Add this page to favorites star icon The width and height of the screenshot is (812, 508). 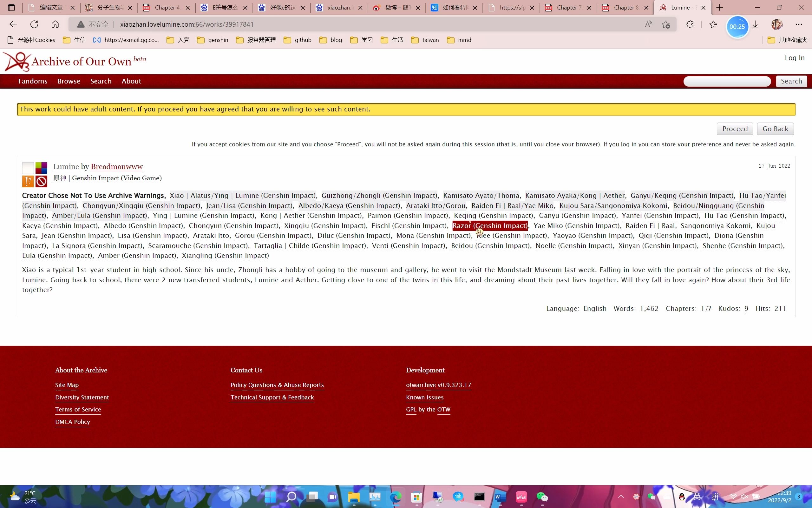(x=666, y=24)
